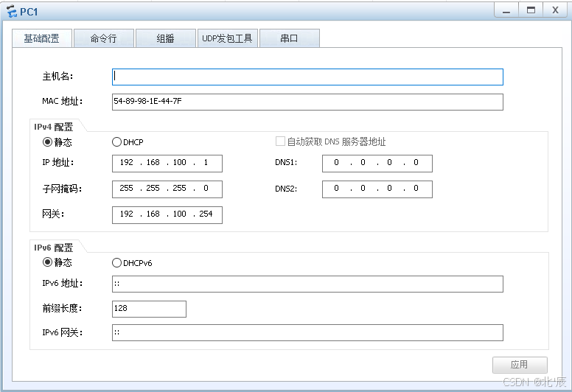This screenshot has height=392, width=572.
Task: Minimize the PC1 window
Action: click(x=506, y=10)
